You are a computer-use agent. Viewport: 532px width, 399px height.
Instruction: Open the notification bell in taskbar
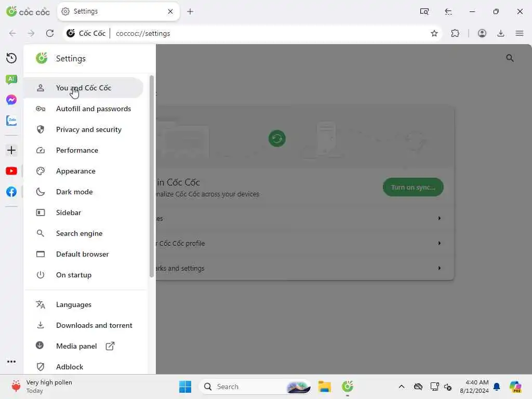497,387
